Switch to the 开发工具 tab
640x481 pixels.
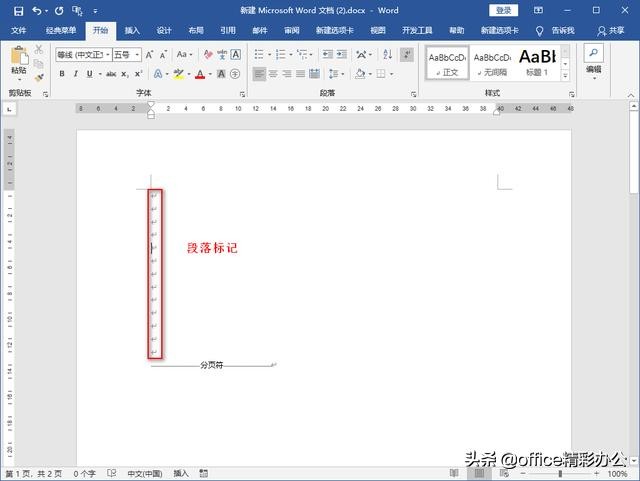click(x=417, y=31)
